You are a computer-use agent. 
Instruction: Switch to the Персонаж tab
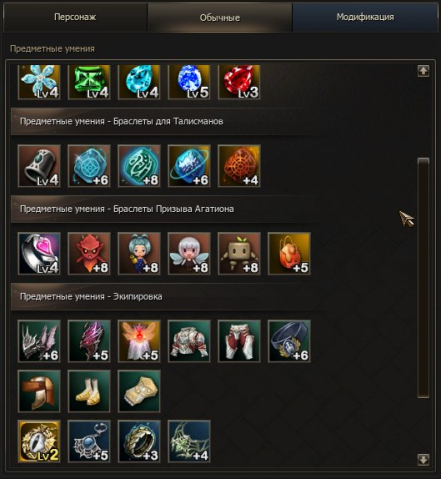coord(75,17)
